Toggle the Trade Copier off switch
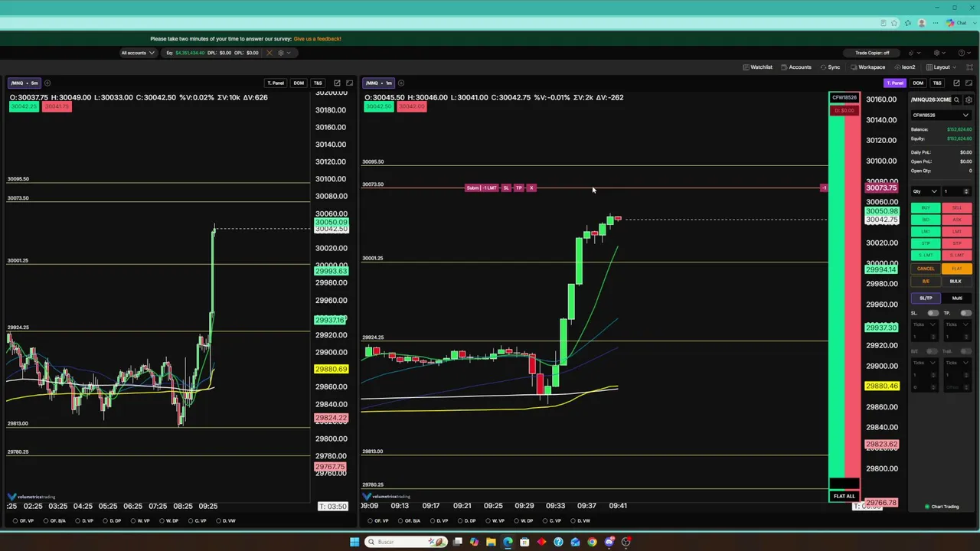The width and height of the screenshot is (980, 551). click(872, 53)
